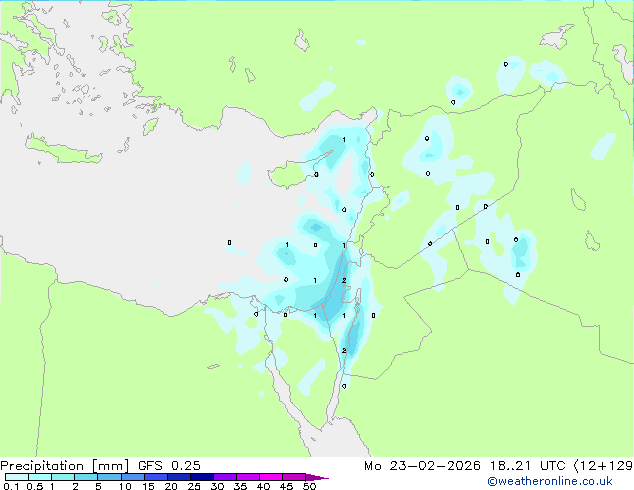Click legend value "50"

point(309,486)
